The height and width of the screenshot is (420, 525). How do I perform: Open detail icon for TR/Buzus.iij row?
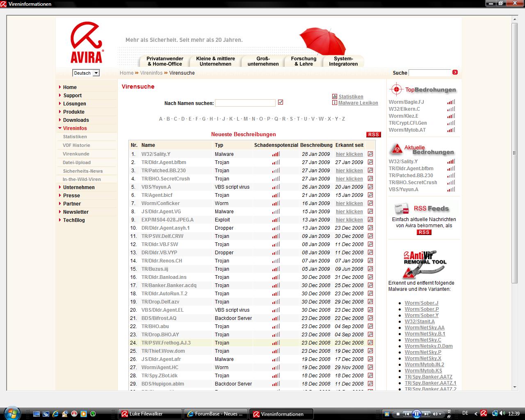pos(370,269)
